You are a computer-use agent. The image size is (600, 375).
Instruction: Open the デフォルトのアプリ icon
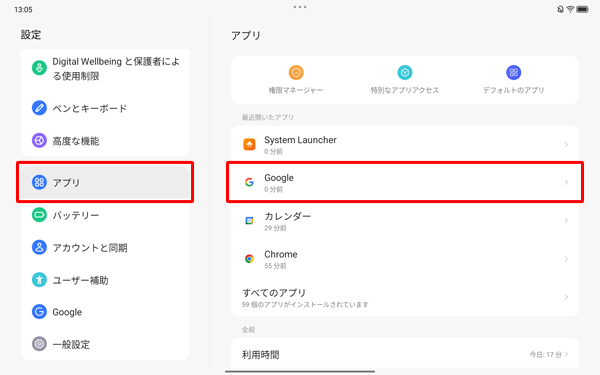[x=514, y=72]
